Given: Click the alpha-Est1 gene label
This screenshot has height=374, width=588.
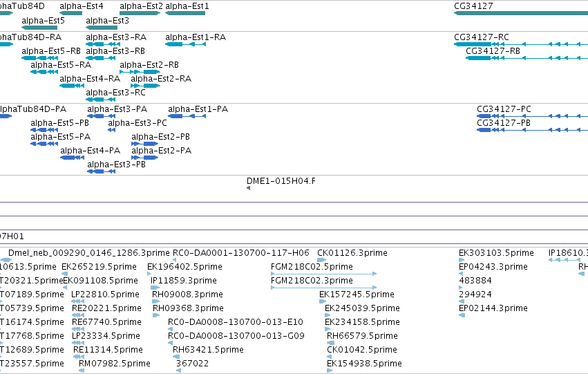Looking at the screenshot, I should pyautogui.click(x=187, y=6).
